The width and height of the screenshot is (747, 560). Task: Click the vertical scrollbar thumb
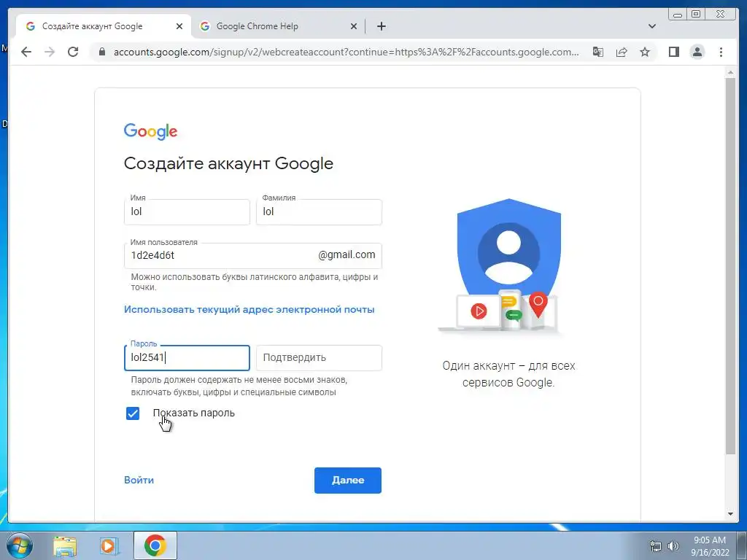coord(730,267)
